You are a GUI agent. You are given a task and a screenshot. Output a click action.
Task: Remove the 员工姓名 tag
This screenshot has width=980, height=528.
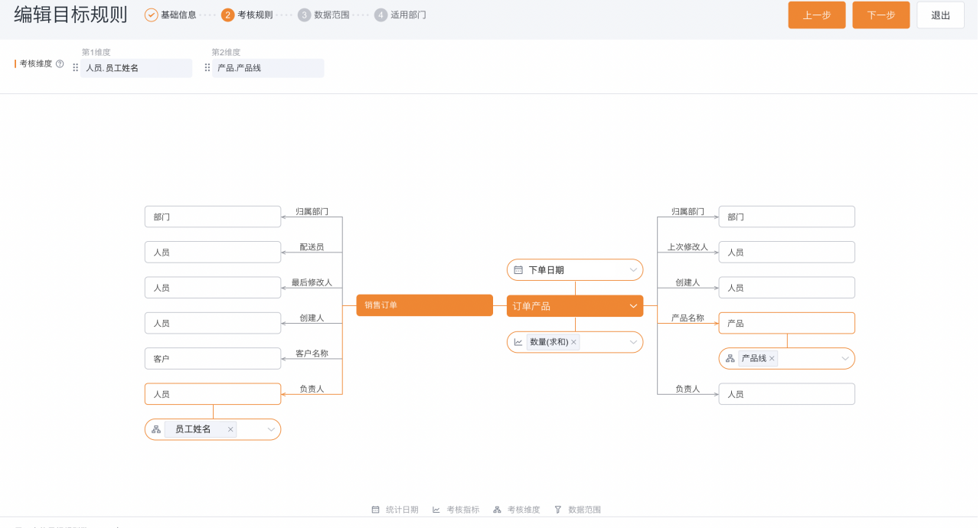pyautogui.click(x=230, y=429)
